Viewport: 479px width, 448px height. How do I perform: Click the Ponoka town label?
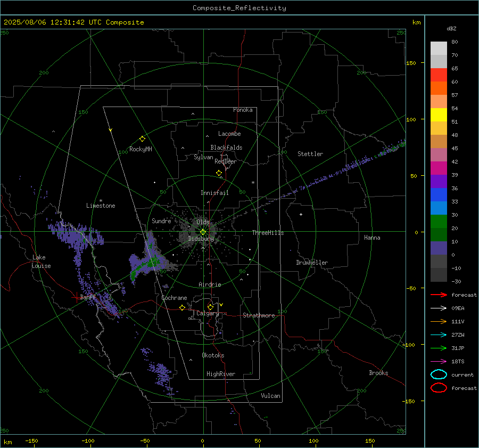pos(243,110)
